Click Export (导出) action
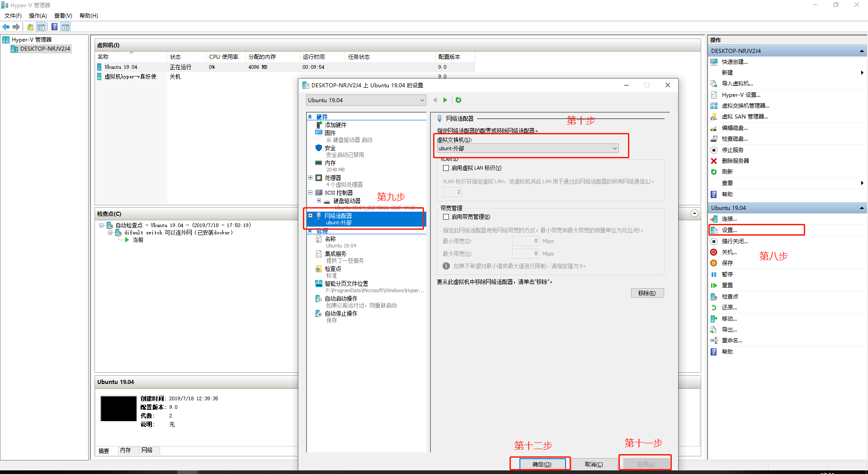The height and width of the screenshot is (474, 868). [729, 330]
